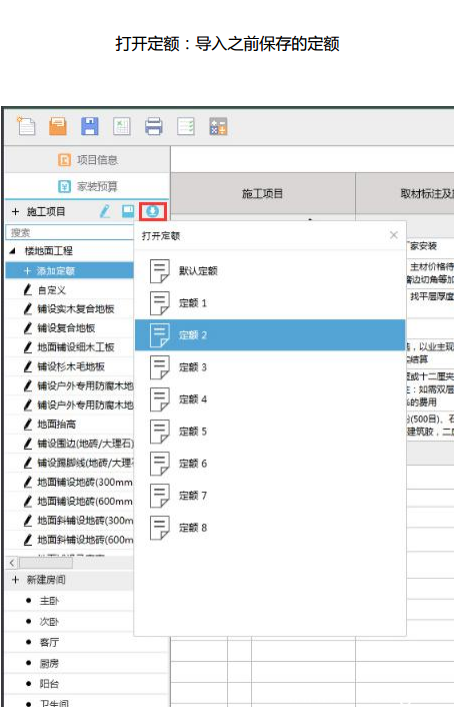Open the calculator icon in toolbar
The height and width of the screenshot is (710, 457).
(x=218, y=126)
